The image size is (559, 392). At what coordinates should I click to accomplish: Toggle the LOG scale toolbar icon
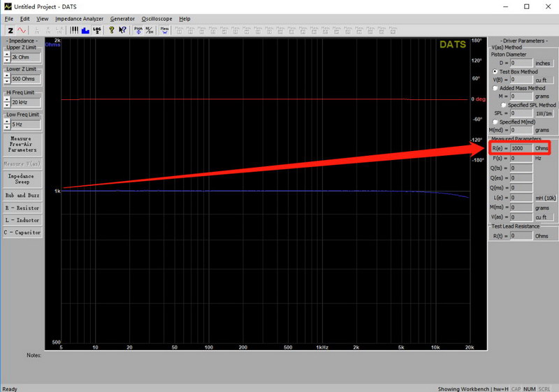point(96,30)
